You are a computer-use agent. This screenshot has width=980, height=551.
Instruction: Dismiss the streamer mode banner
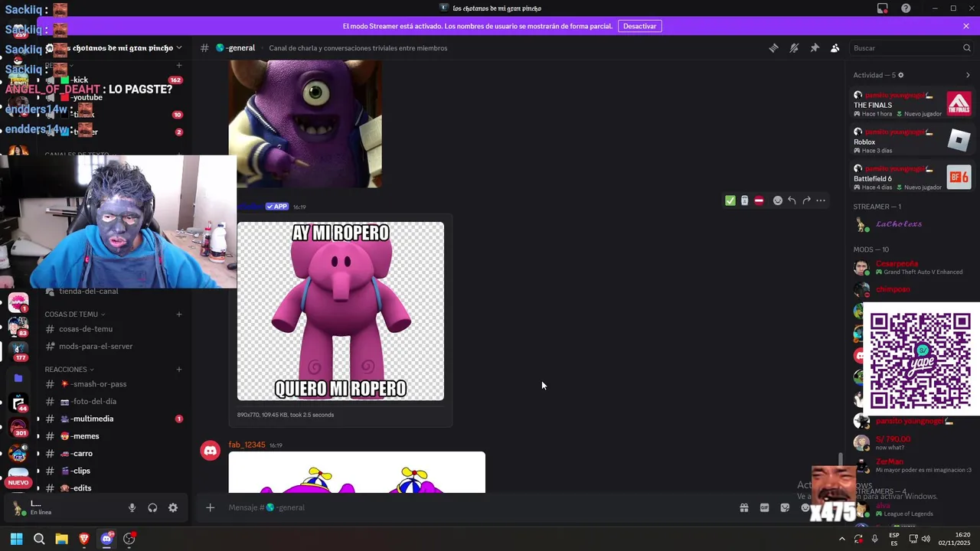coord(966,26)
